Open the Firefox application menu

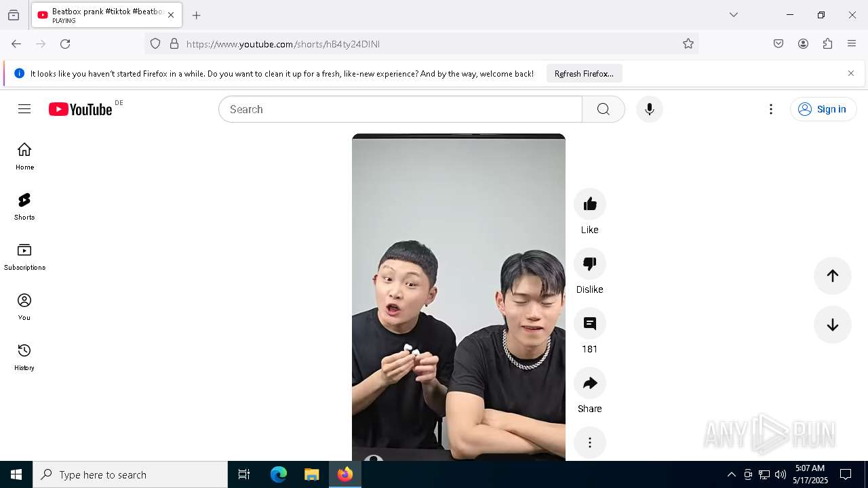pyautogui.click(x=852, y=44)
